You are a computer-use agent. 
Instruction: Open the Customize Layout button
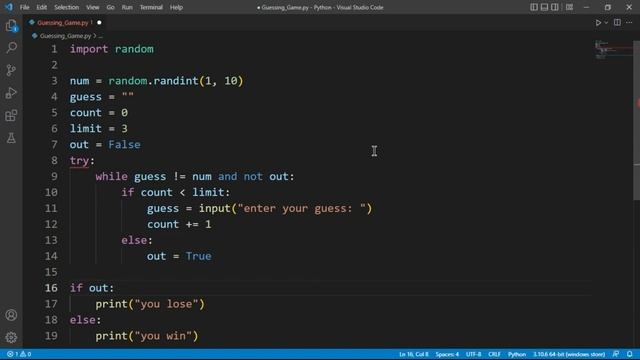pos(569,7)
